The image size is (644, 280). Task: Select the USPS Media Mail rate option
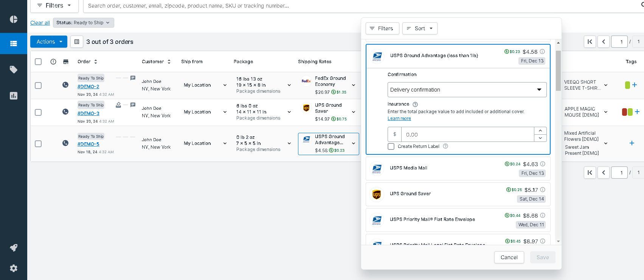point(458,168)
